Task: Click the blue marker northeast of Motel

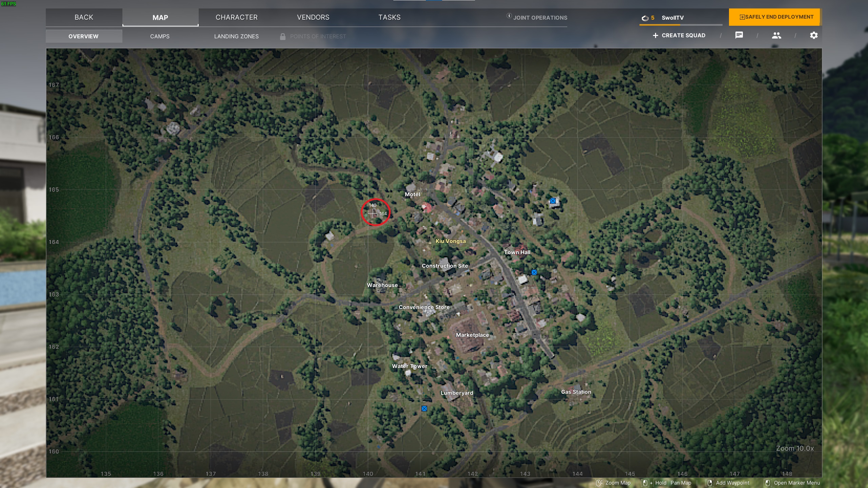Action: tap(553, 201)
